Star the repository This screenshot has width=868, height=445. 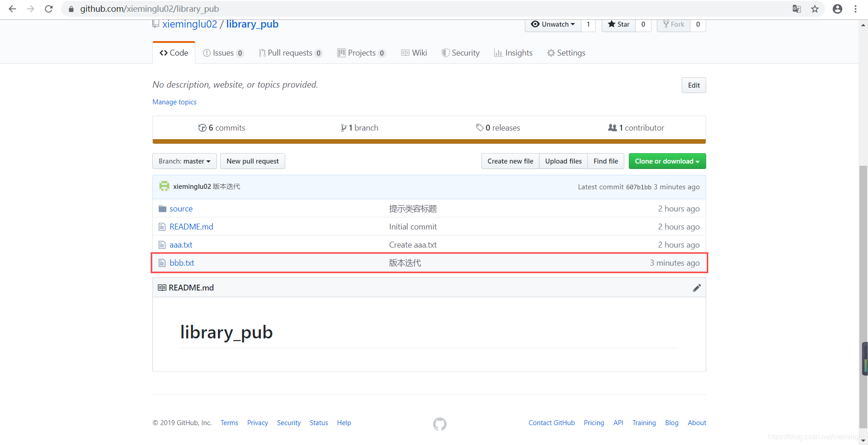618,24
